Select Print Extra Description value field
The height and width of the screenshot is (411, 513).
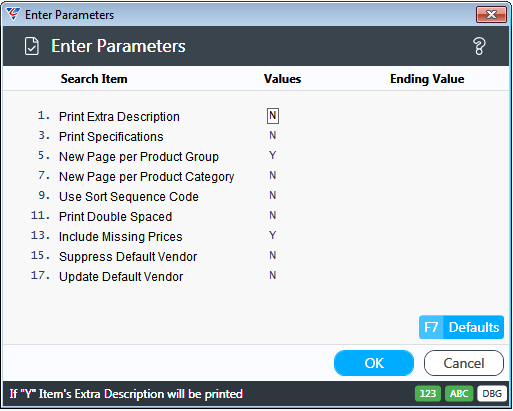[x=273, y=116]
